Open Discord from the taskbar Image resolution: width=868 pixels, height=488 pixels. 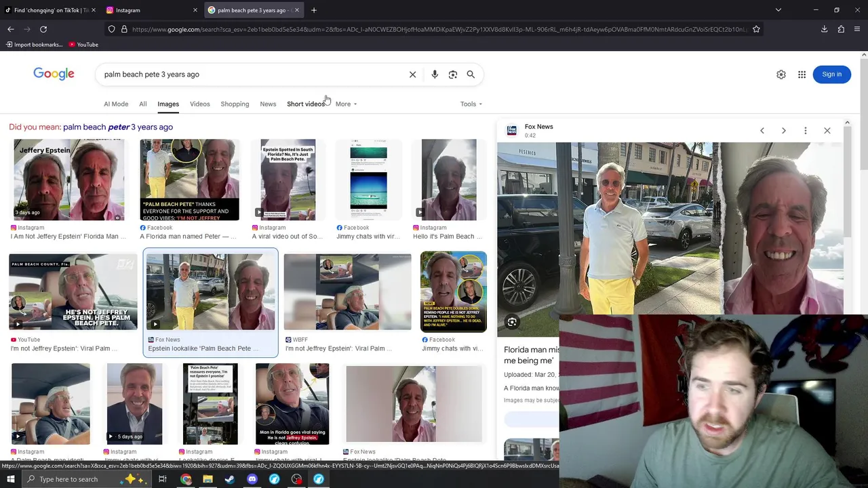pos(252,479)
